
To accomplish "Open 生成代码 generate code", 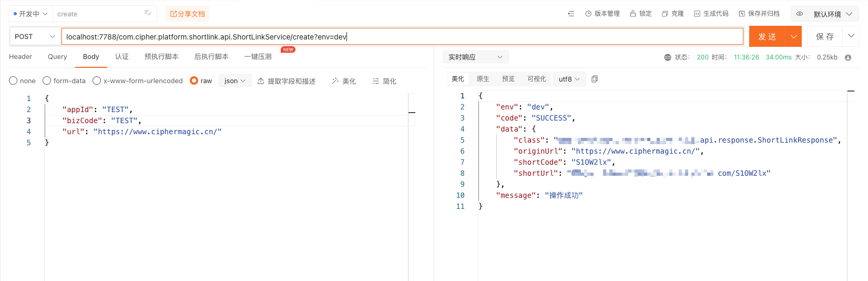I will pyautogui.click(x=711, y=14).
